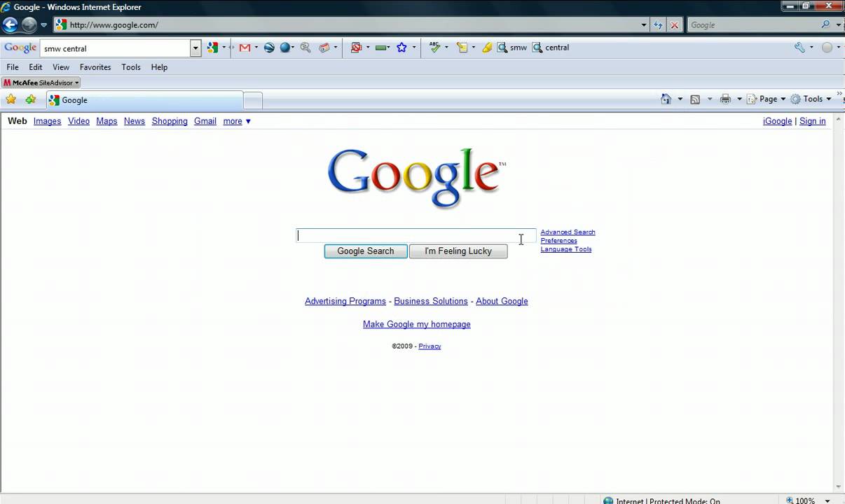This screenshot has width=845, height=504.
Task: Open the Images link
Action: tap(47, 121)
